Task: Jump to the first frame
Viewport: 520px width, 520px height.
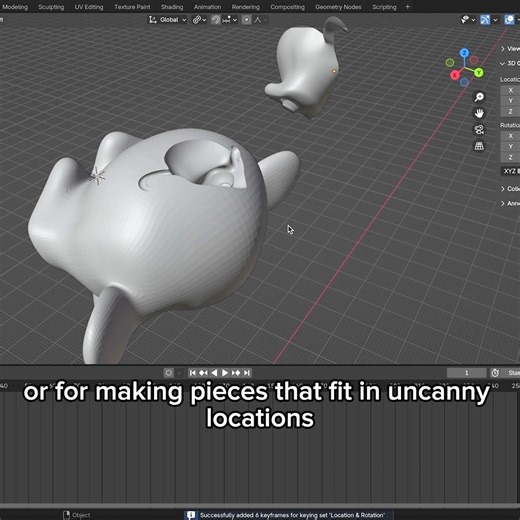Action: (192, 373)
